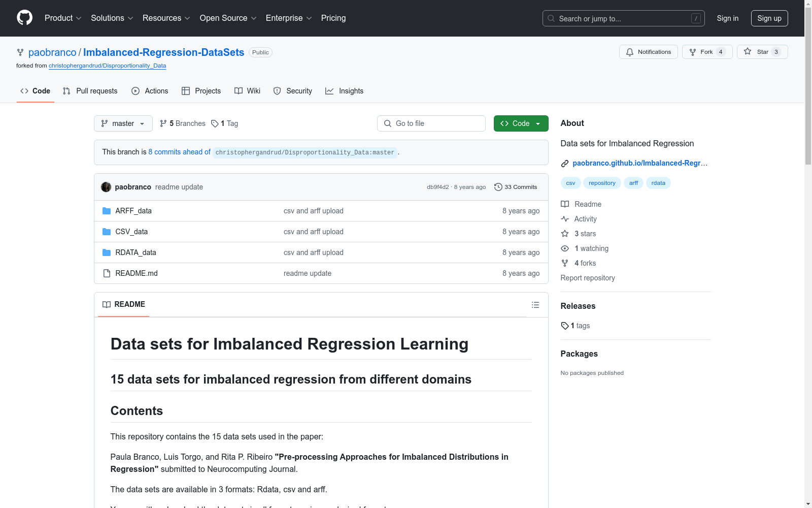Expand the Open Source menu
Image resolution: width=812 pixels, height=508 pixels.
[228, 18]
